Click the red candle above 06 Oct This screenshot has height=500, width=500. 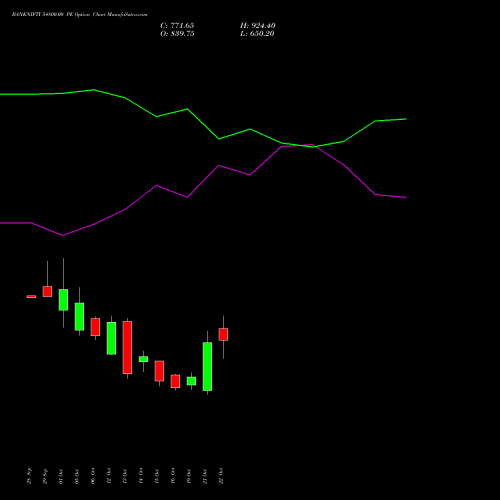pos(95,327)
